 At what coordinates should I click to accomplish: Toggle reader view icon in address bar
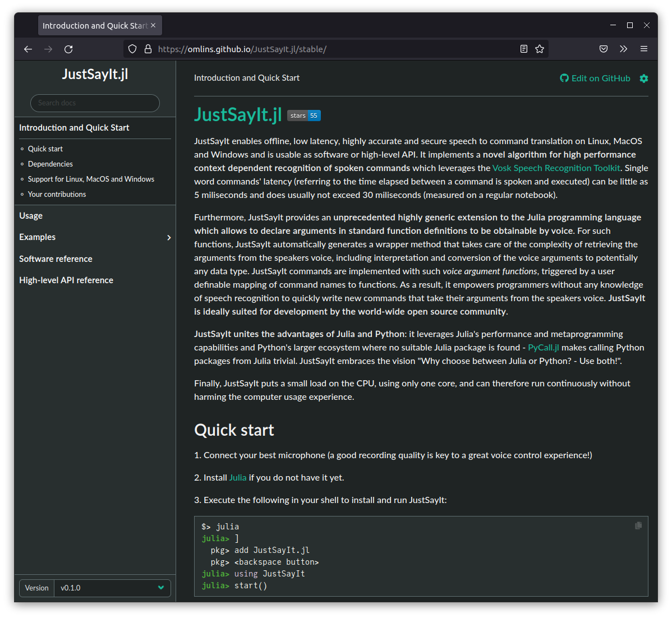point(524,49)
